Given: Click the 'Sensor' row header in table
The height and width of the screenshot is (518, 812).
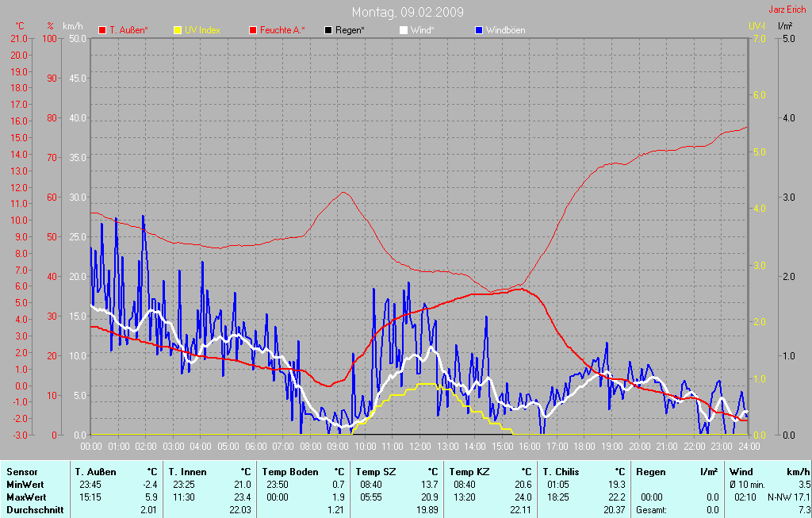Looking at the screenshot, I should (x=22, y=472).
